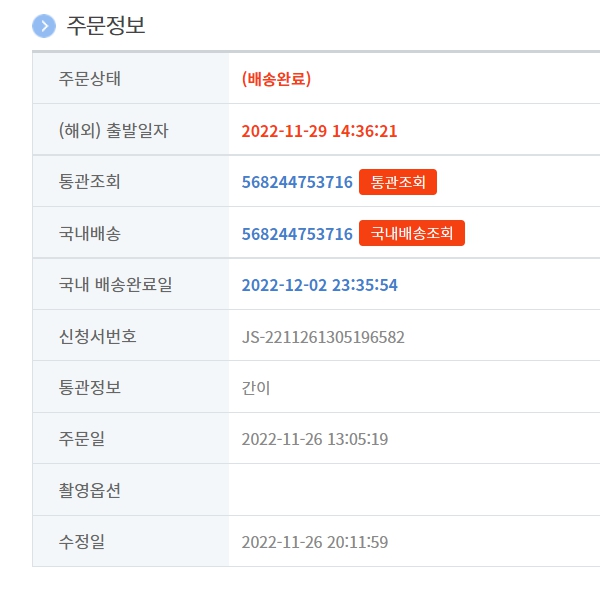Select the 주문정보 heading text
The width and height of the screenshot is (600, 596).
tap(106, 26)
